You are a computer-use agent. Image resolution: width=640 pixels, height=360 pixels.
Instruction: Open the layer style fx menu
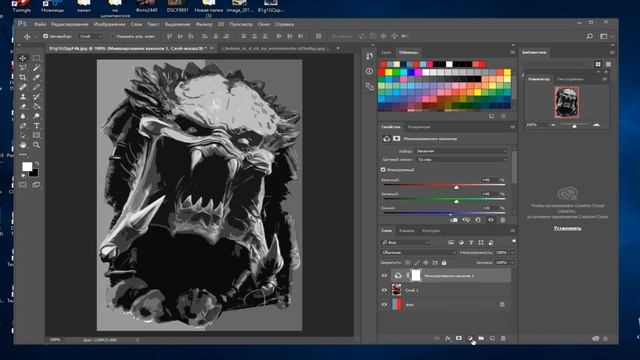(x=448, y=338)
